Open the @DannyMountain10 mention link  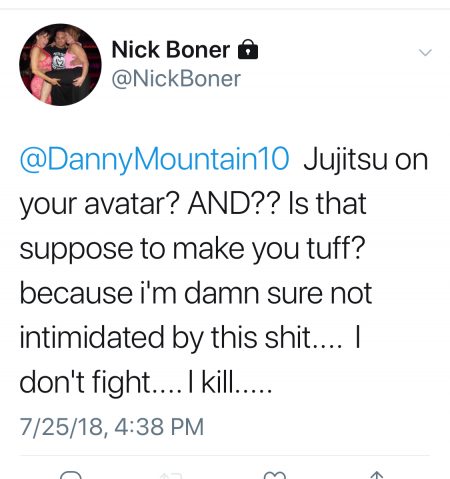[x=154, y=160]
